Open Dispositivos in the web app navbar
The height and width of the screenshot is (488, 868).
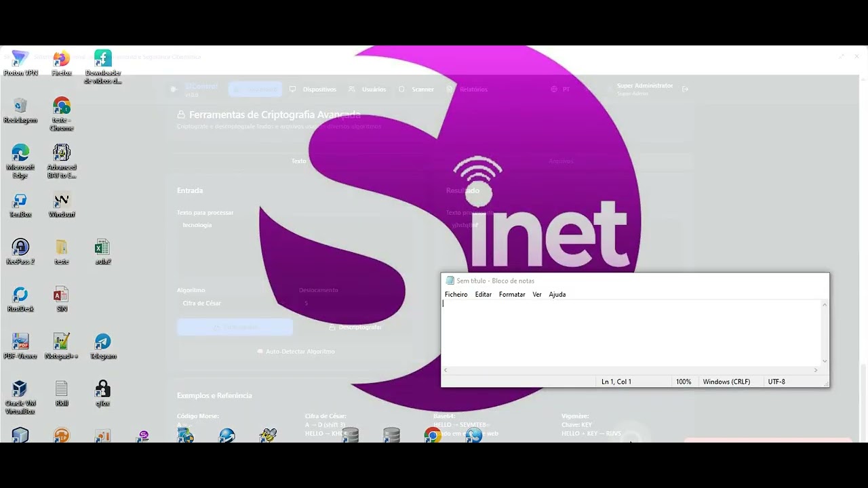pyautogui.click(x=313, y=89)
